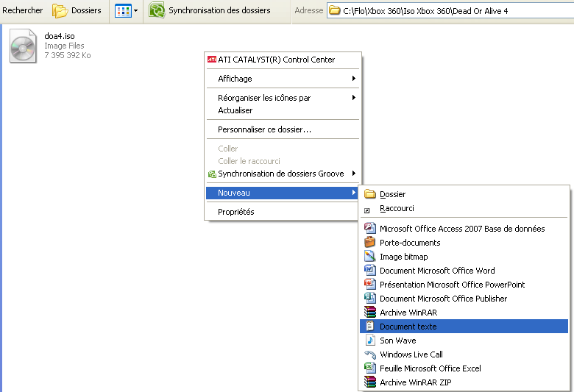Click the Dossier folder icon in the Nouveau submenu

pos(370,194)
